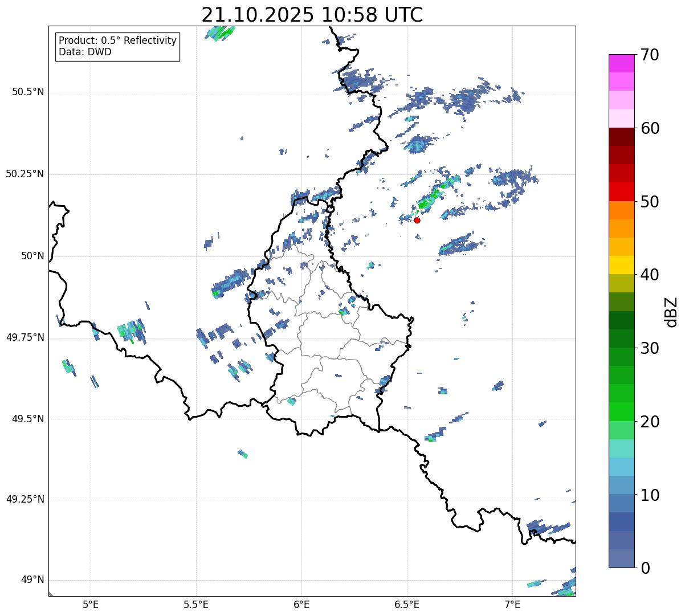Click the bottom slate-blue colorbar segment
685x616 pixels.
click(621, 558)
